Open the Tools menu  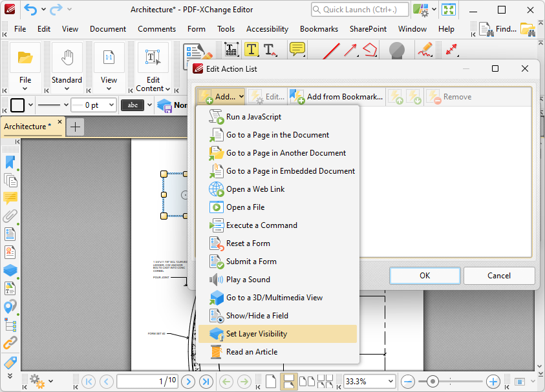226,28
